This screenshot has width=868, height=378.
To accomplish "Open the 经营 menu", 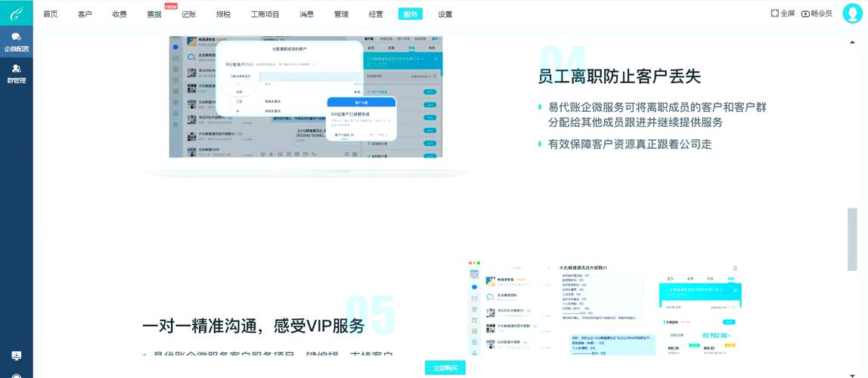I will click(376, 14).
